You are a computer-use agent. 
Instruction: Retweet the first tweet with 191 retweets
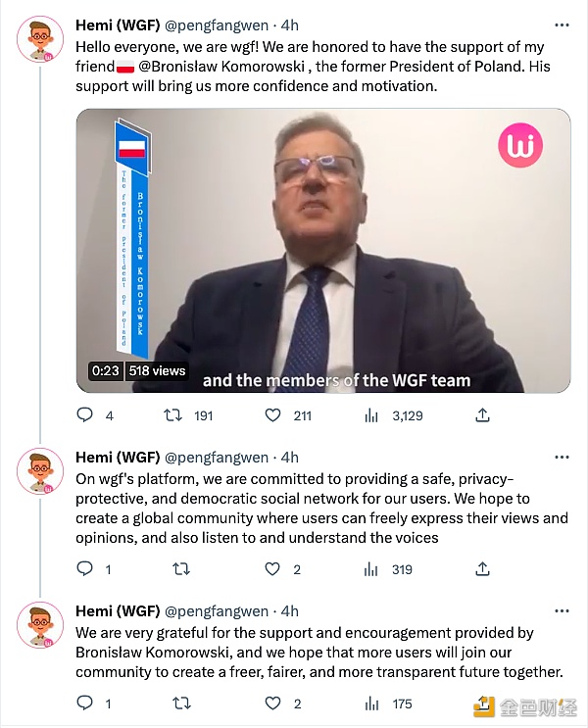point(173,415)
